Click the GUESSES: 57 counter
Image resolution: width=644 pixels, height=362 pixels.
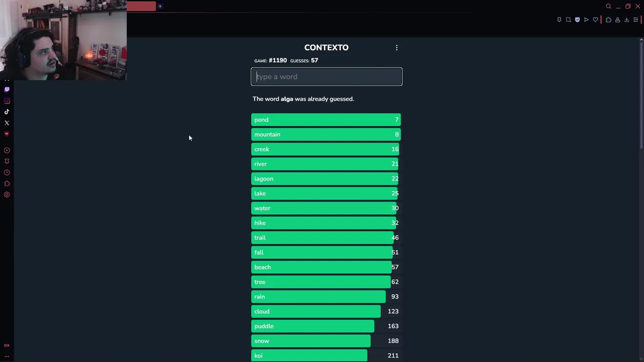(x=304, y=60)
